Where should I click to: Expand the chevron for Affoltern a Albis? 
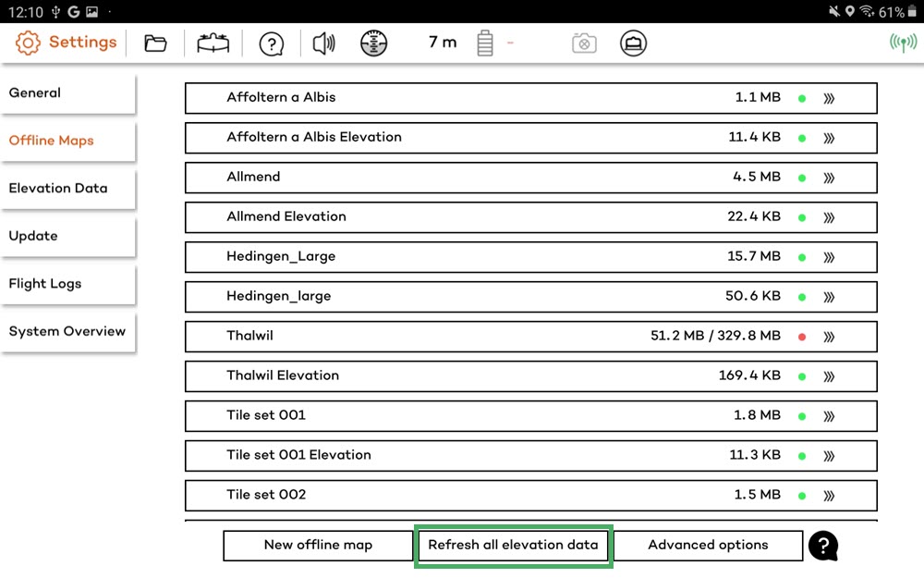point(831,98)
